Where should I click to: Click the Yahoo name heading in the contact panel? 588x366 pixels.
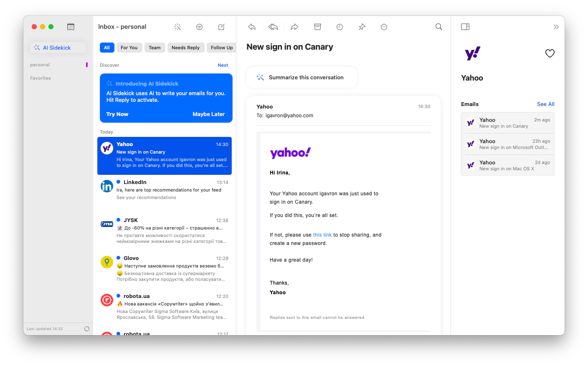472,78
